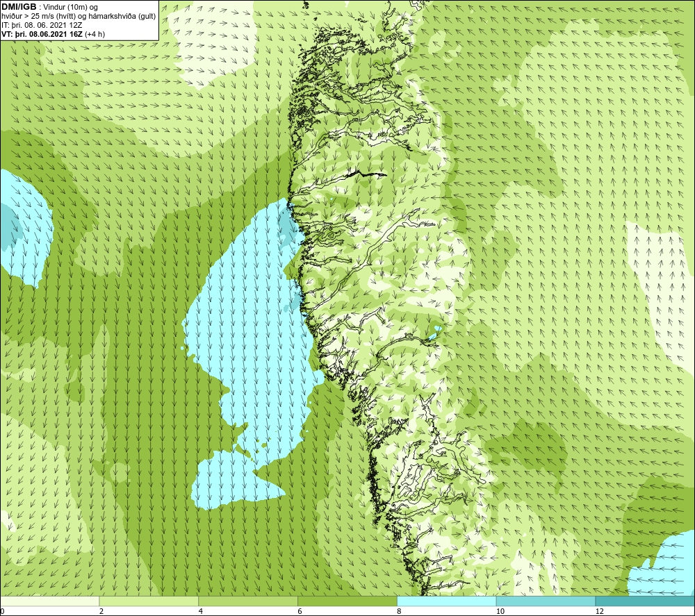Select the 4–6 m/s green color band
Viewport: 695px width, 616px height.
[248, 601]
